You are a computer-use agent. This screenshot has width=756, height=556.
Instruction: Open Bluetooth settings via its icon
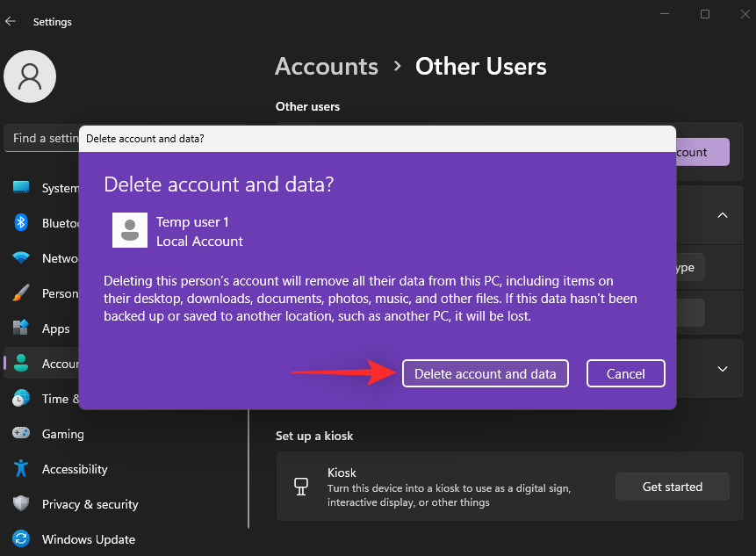point(21,222)
